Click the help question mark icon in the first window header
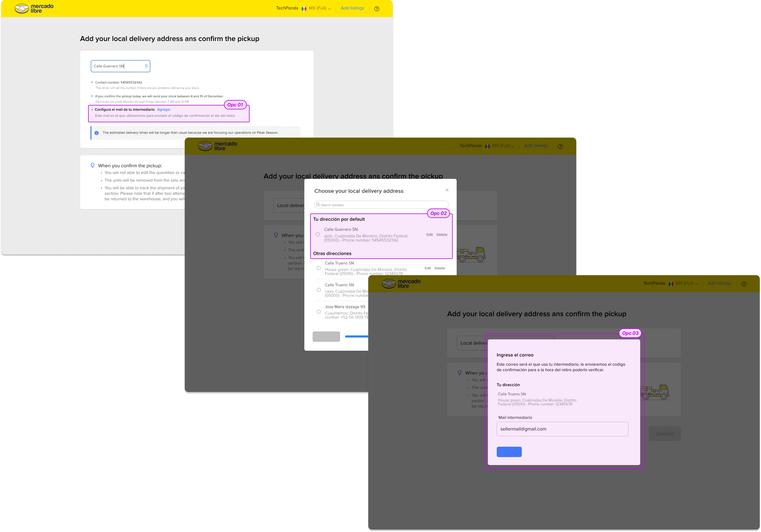The height and width of the screenshot is (532, 761). point(377,9)
